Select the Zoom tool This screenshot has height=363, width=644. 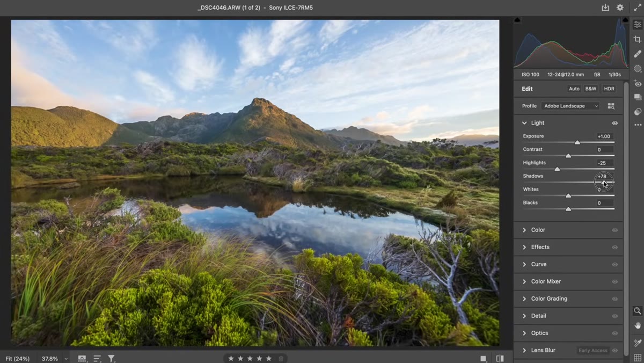click(638, 311)
